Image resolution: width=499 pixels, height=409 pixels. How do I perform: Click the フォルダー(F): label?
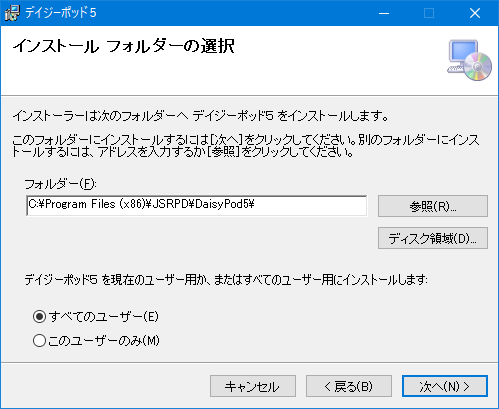point(60,183)
